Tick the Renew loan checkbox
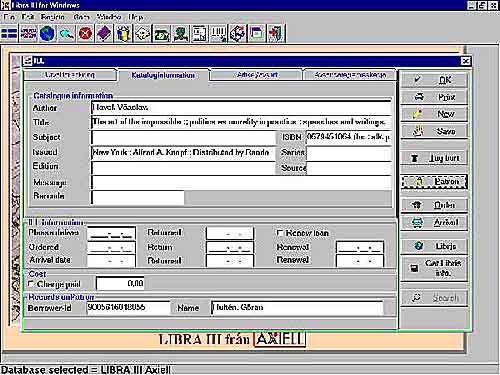500x375 pixels. click(x=280, y=233)
